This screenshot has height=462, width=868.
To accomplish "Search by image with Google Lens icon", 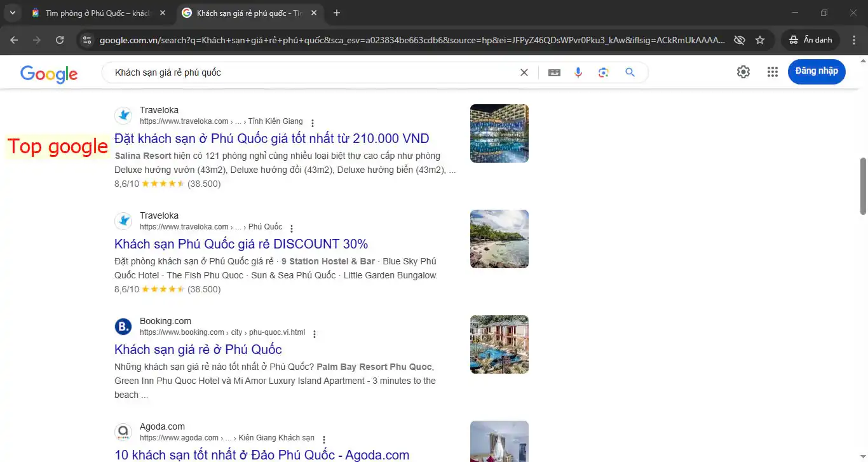I will 604,72.
